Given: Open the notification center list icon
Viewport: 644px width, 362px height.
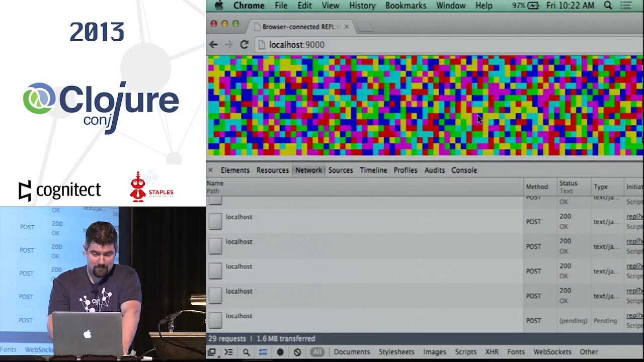Looking at the screenshot, I should click(626, 6).
